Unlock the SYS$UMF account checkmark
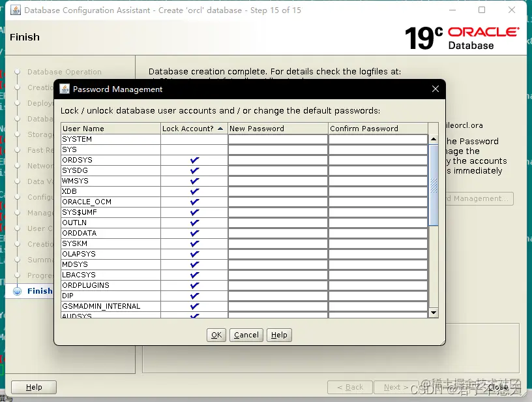The height and width of the screenshot is (402, 532). point(194,212)
